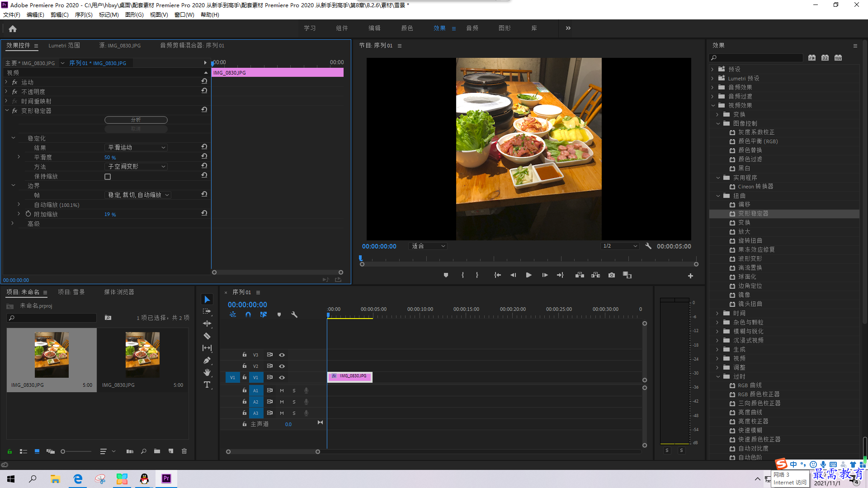The image size is (868, 488).
Task: Click the 分析 button
Action: (x=136, y=120)
